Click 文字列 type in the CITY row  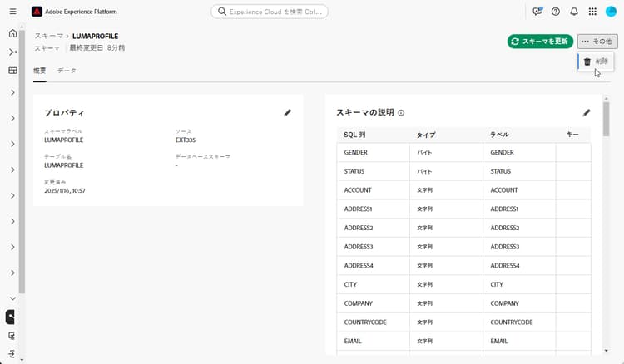point(424,284)
